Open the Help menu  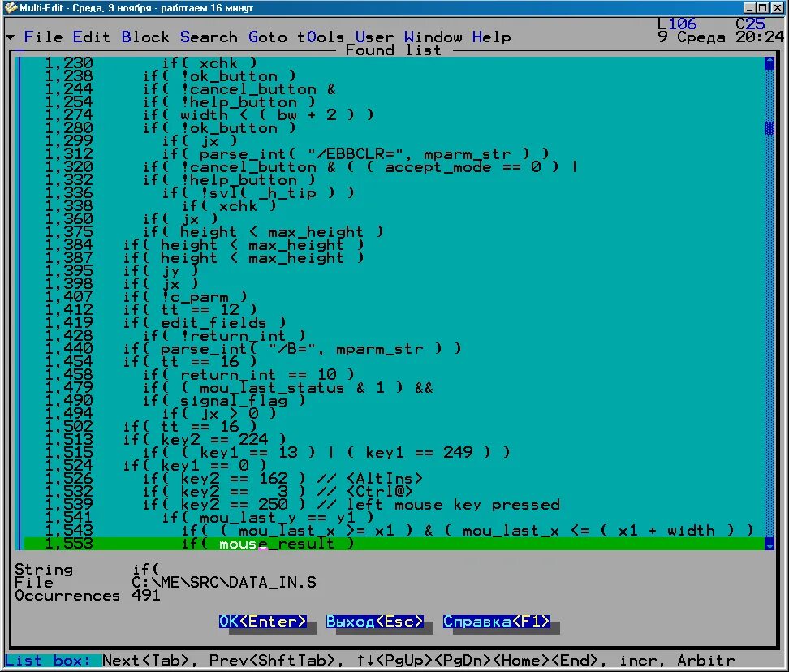(492, 37)
